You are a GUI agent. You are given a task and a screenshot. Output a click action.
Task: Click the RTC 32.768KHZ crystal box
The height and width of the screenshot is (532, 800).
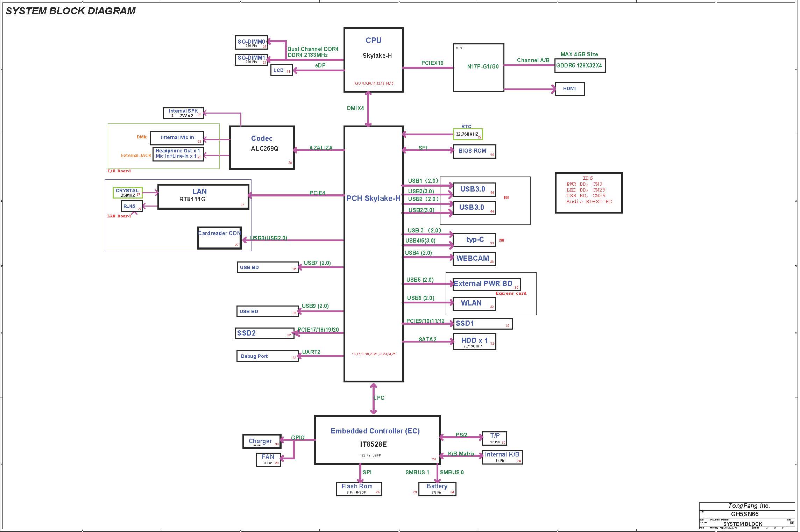point(468,134)
